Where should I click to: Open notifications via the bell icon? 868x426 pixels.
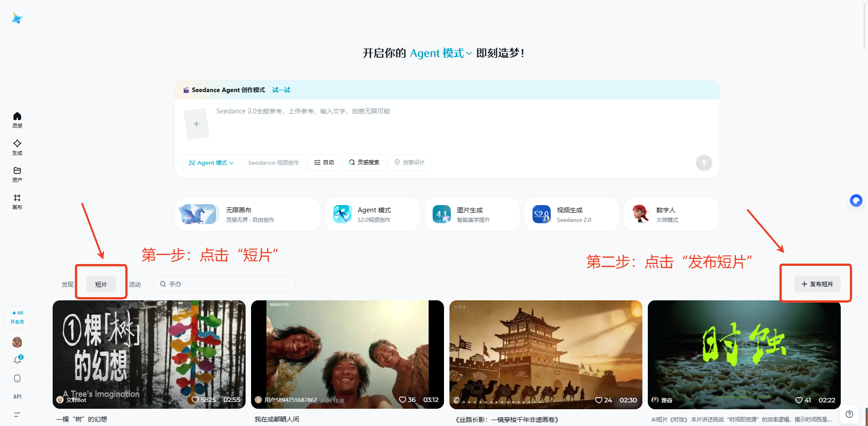[x=17, y=359]
